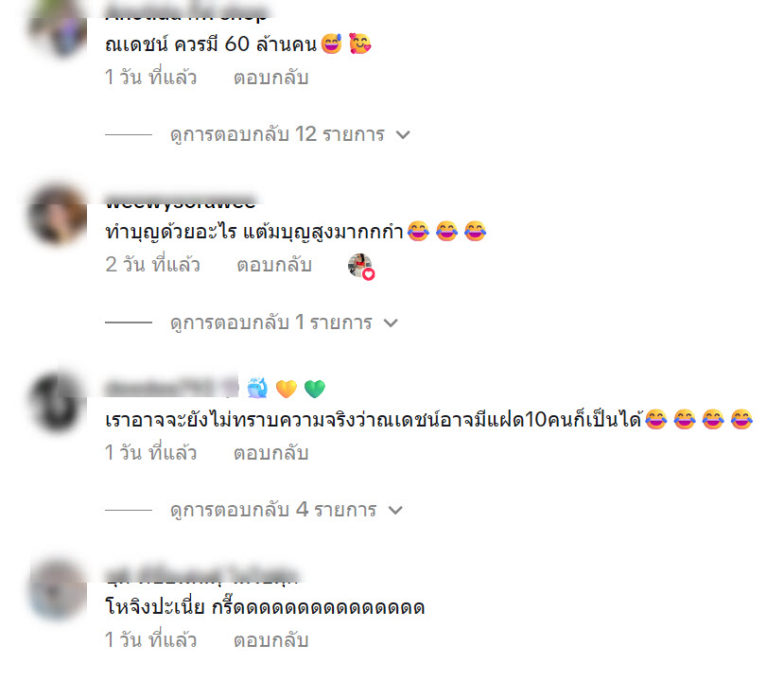Open the second commenter's profile avatar
This screenshot has width=784, height=680.
pyautogui.click(x=58, y=215)
